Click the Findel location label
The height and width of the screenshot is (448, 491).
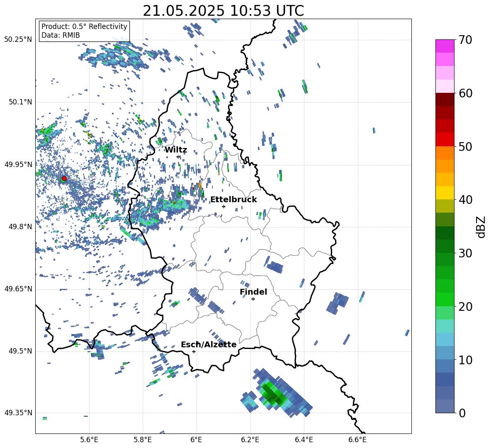coord(253,292)
